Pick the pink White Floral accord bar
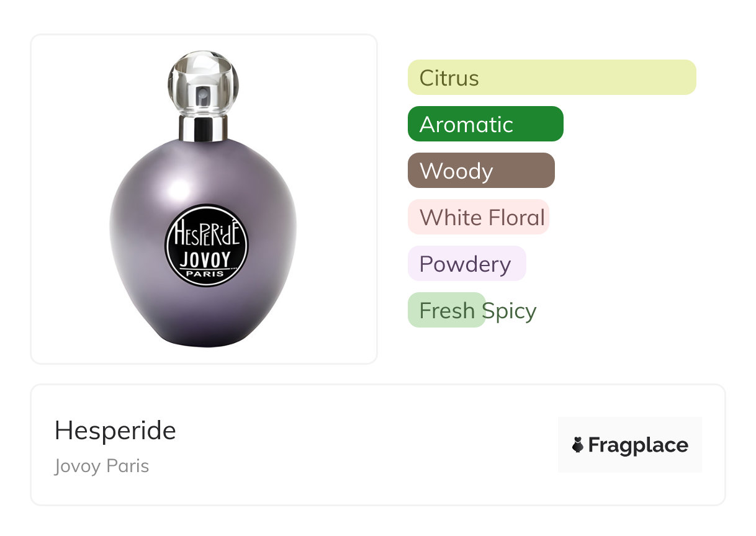 479,217
